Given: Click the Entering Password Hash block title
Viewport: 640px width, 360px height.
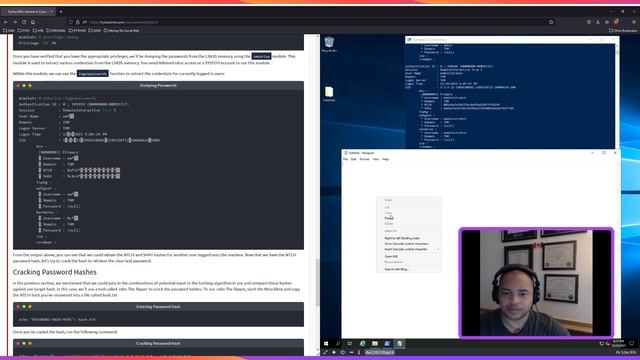Looking at the screenshot, I should (158, 307).
